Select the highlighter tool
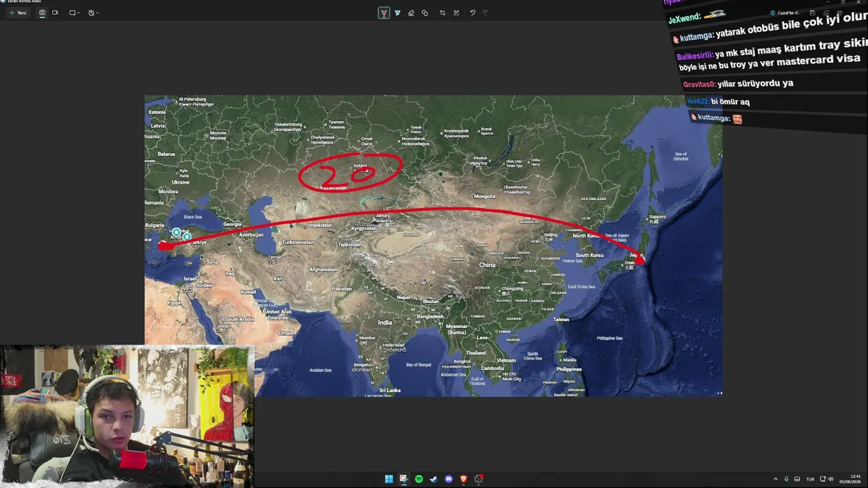This screenshot has width=868, height=488. [397, 13]
